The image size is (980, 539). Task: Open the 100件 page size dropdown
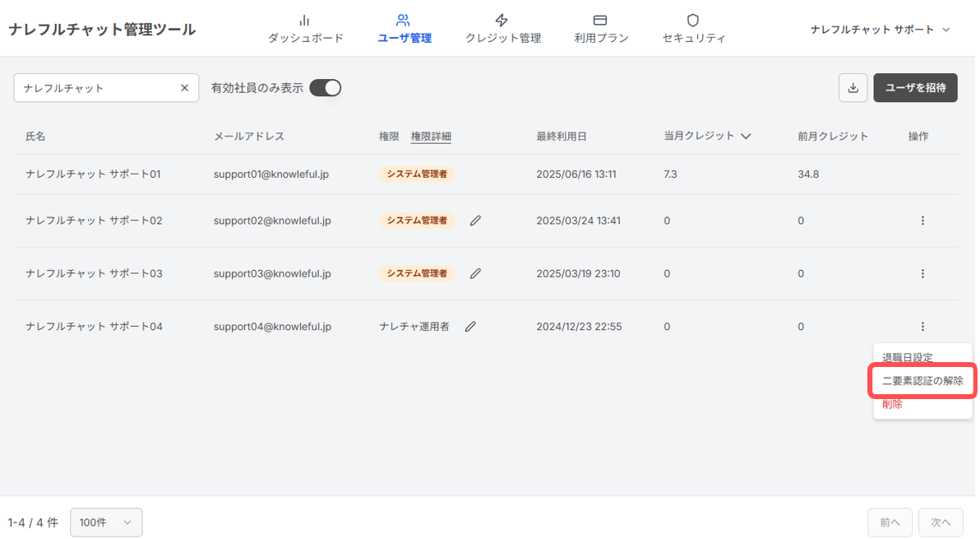(x=105, y=522)
